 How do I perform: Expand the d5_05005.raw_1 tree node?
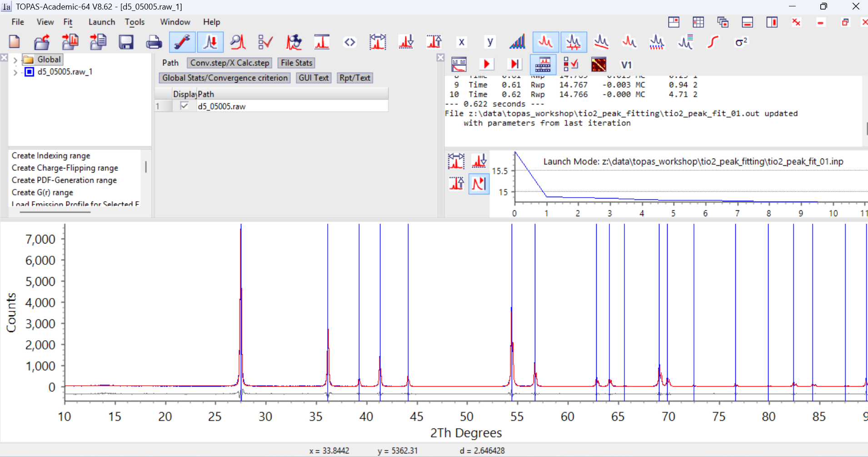tap(15, 72)
